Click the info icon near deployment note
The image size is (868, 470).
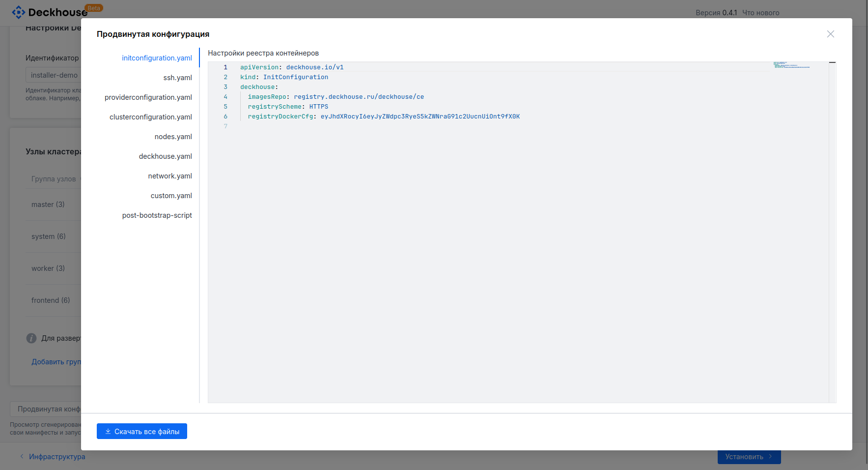pyautogui.click(x=31, y=338)
